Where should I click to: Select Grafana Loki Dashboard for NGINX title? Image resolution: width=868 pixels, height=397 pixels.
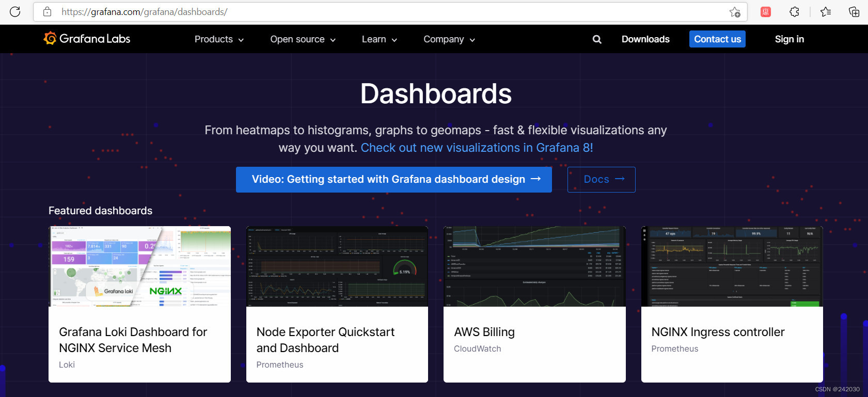(133, 340)
